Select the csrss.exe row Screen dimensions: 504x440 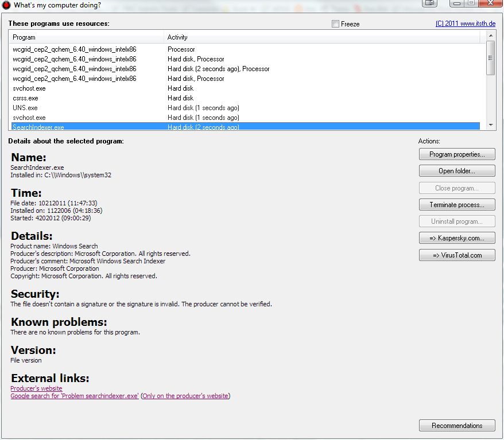[25, 98]
